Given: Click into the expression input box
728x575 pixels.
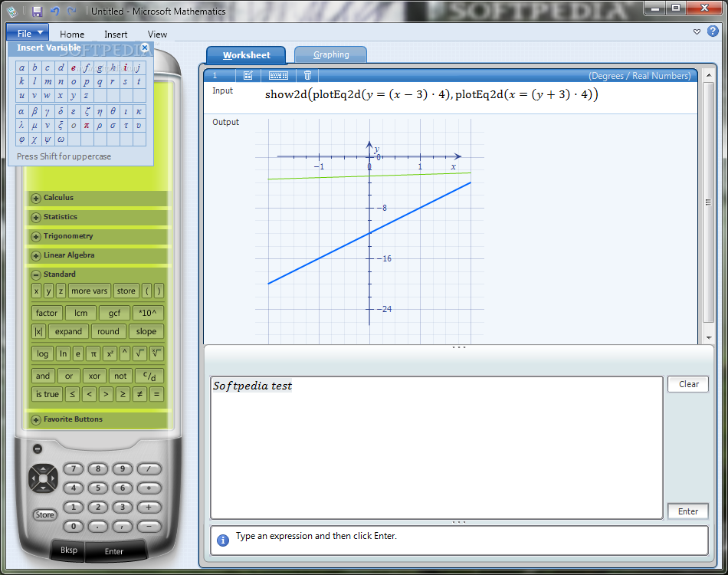Looking at the screenshot, I should pos(437,448).
